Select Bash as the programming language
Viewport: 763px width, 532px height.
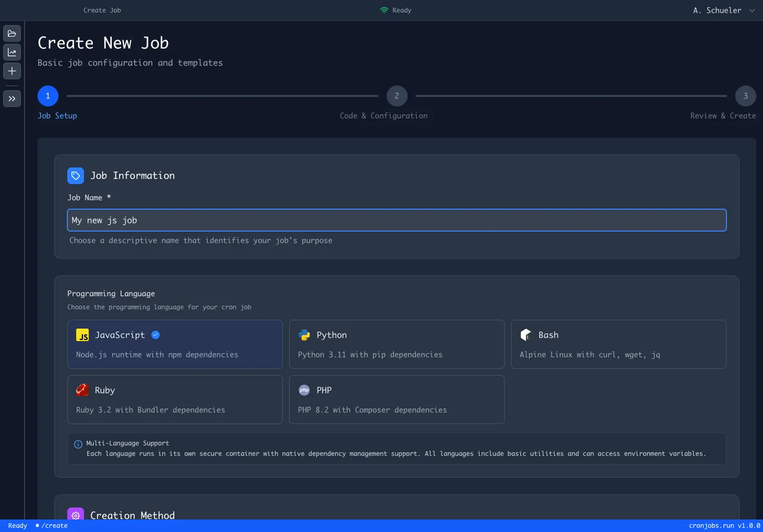point(618,344)
